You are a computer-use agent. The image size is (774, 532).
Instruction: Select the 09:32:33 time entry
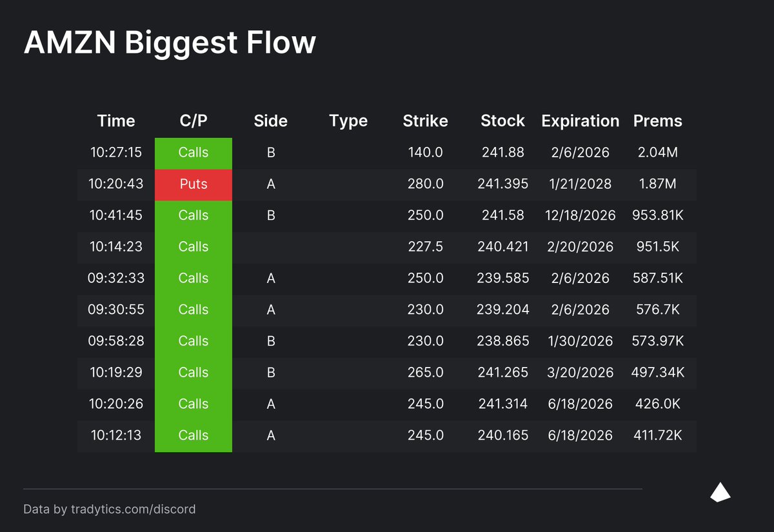point(116,279)
